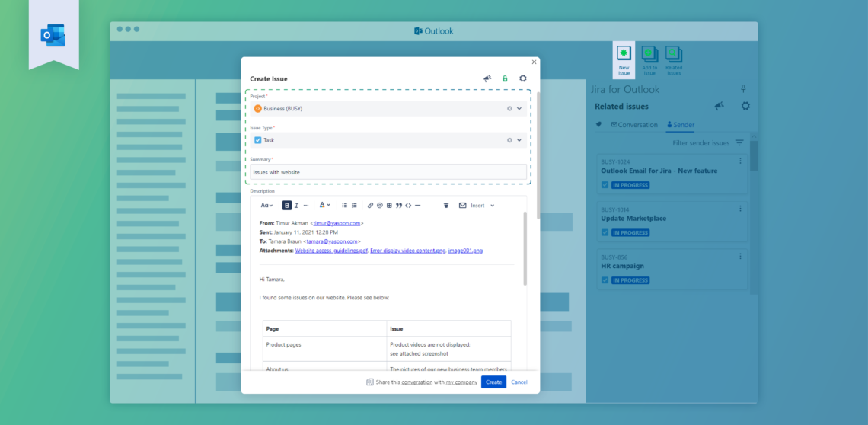Screen dimensions: 868x425
Task: Click the mention @ icon
Action: [380, 206]
